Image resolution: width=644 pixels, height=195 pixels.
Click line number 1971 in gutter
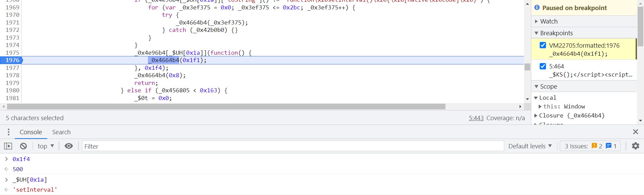pos(12,22)
